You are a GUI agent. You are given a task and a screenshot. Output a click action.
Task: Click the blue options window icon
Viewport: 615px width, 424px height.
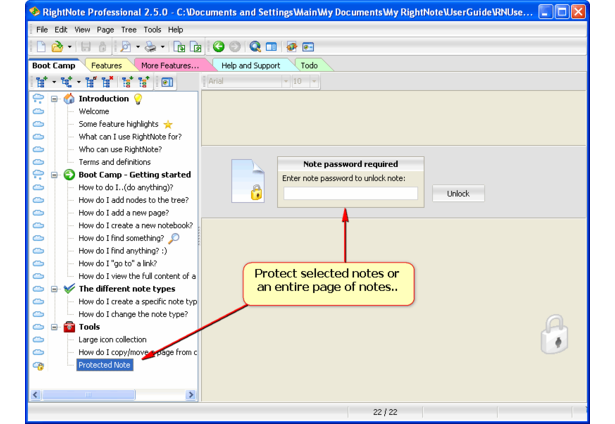point(308,47)
